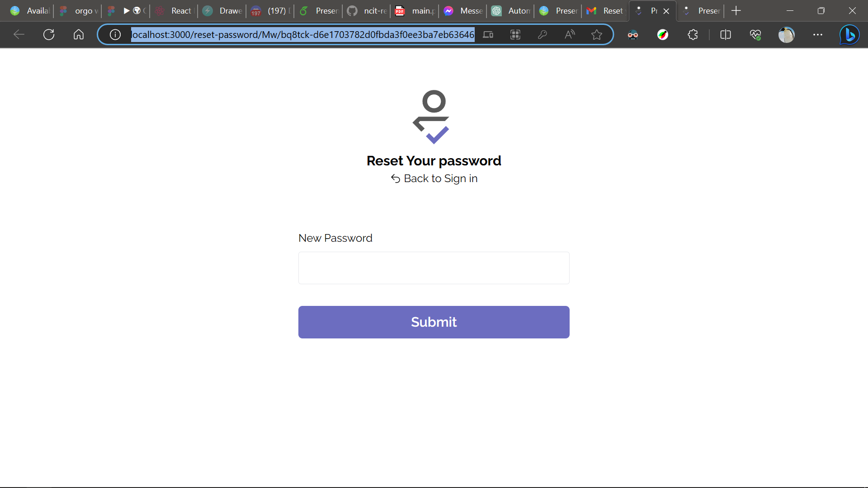Click the Submit button

(x=434, y=322)
